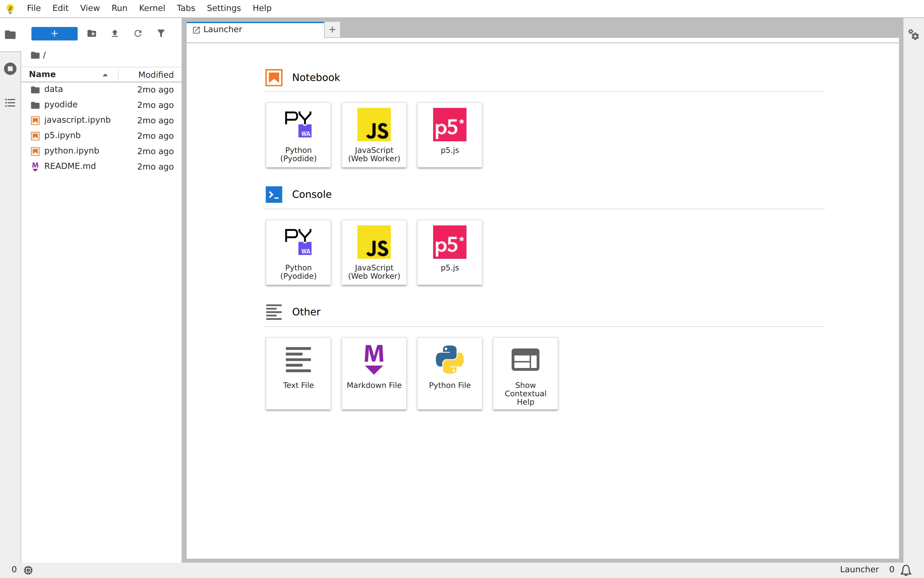Select javascript.ipynb file
Image resolution: width=924 pixels, height=578 pixels.
tap(101, 120)
